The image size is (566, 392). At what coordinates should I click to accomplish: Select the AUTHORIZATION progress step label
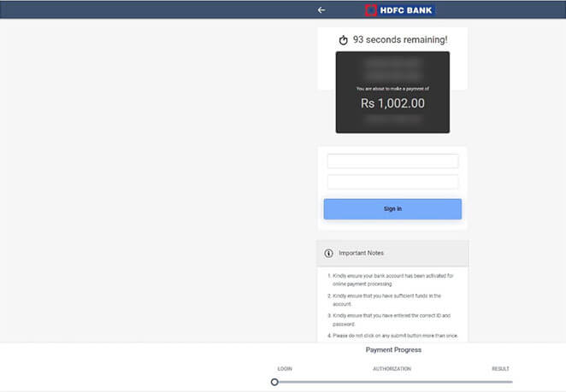(392, 369)
